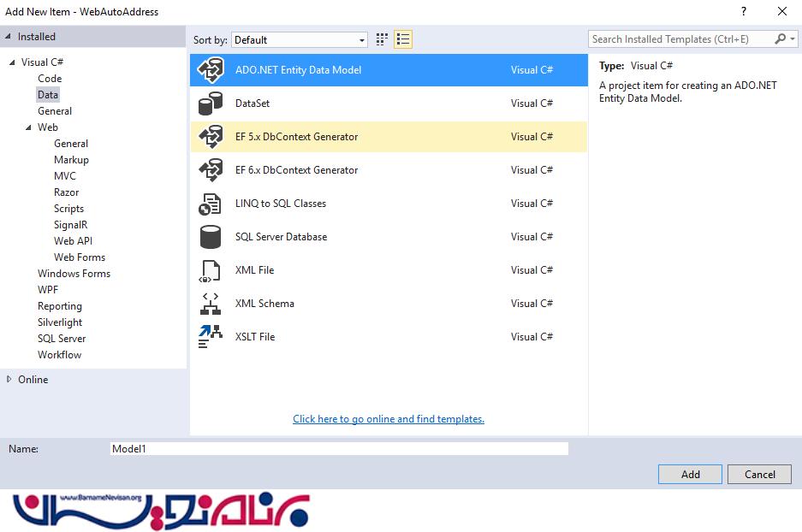Choose the XSLT File template icon
Viewport: 802px width, 532px height.
pyautogui.click(x=210, y=337)
